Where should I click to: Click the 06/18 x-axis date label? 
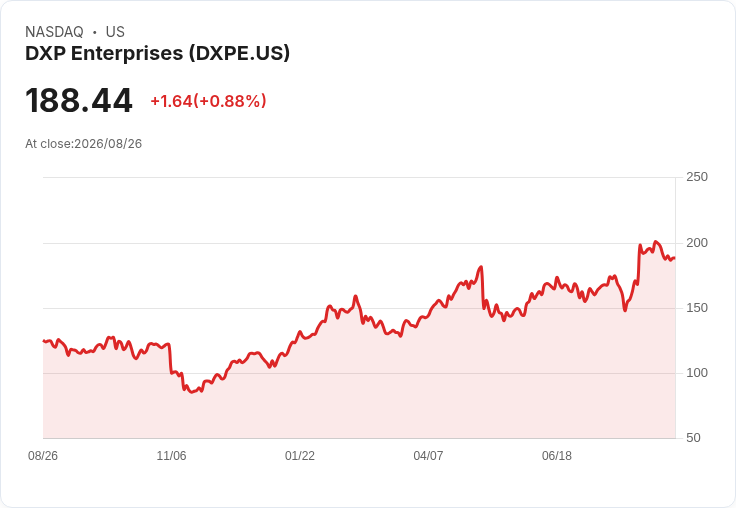[x=557, y=456]
